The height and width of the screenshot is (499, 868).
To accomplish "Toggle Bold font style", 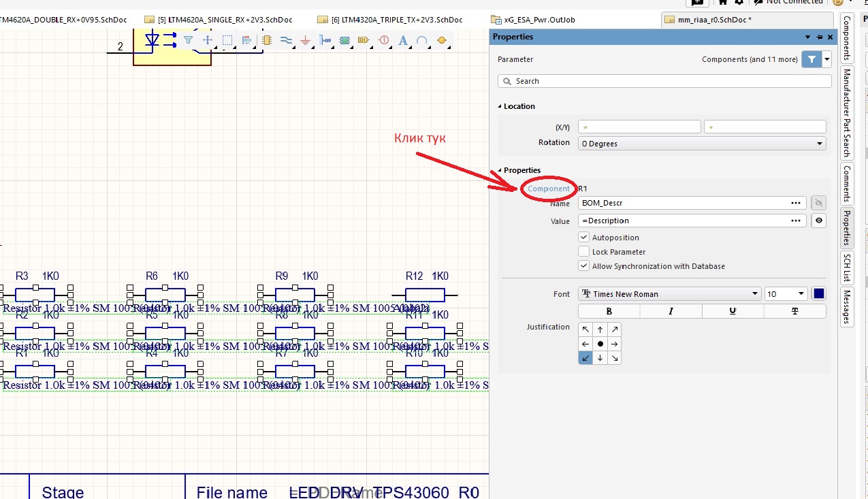I will coord(609,311).
